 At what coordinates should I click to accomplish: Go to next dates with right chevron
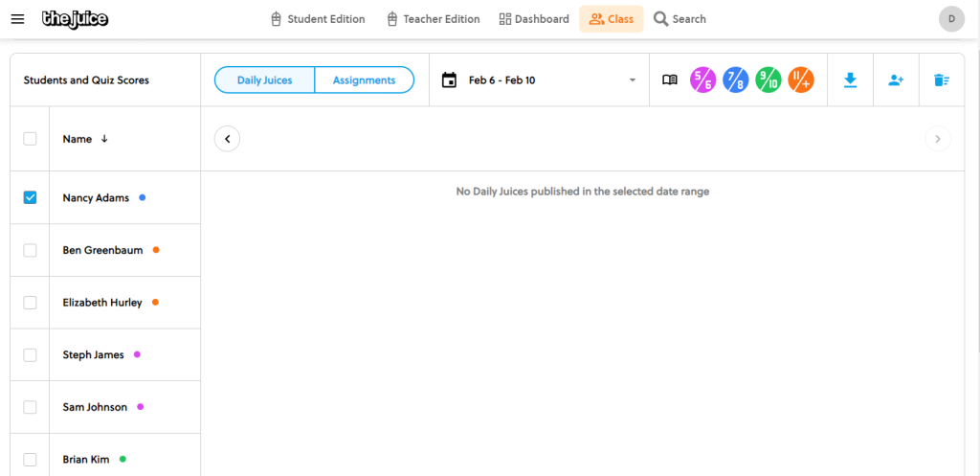[938, 139]
